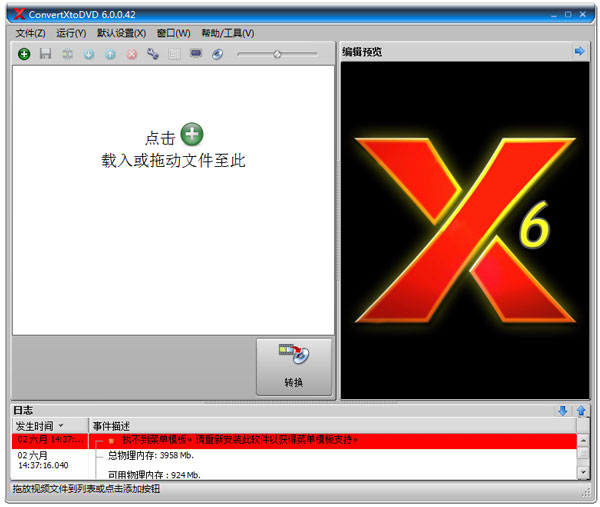Click the green add file toolbar icon
The width and height of the screenshot is (600, 507).
coord(24,54)
